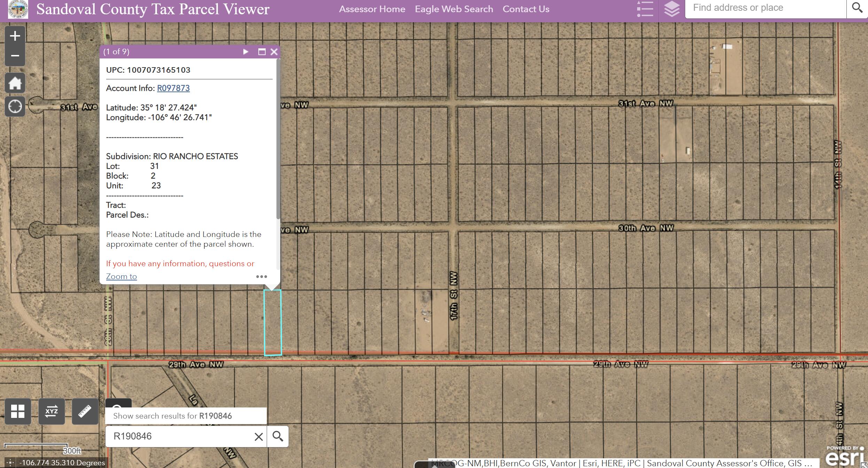868x468 pixels.
Task: Click the Longitude: -106° 46' 26.741" text
Action: (x=159, y=117)
